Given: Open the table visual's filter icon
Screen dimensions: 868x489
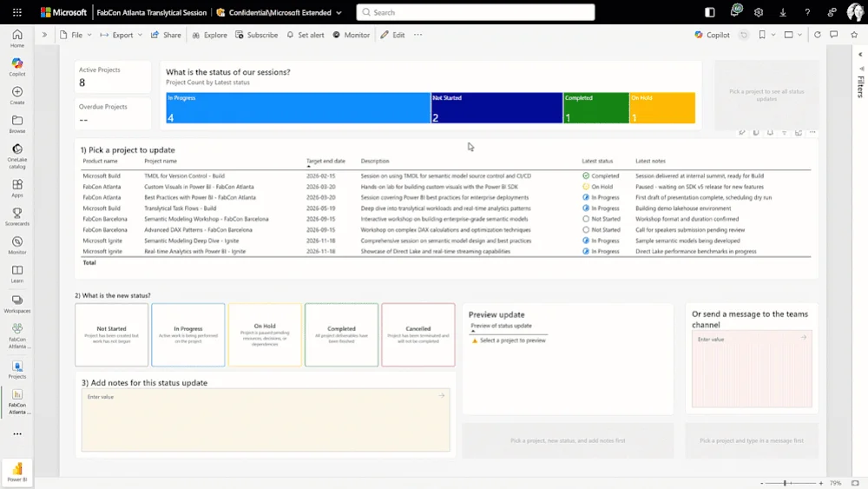Looking at the screenshot, I should tap(784, 133).
